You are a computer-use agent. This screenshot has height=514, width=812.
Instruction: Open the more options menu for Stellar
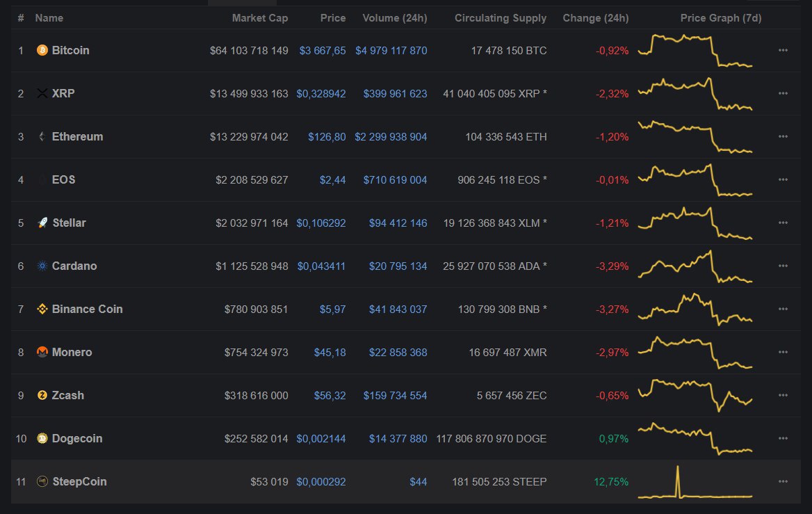(x=783, y=223)
